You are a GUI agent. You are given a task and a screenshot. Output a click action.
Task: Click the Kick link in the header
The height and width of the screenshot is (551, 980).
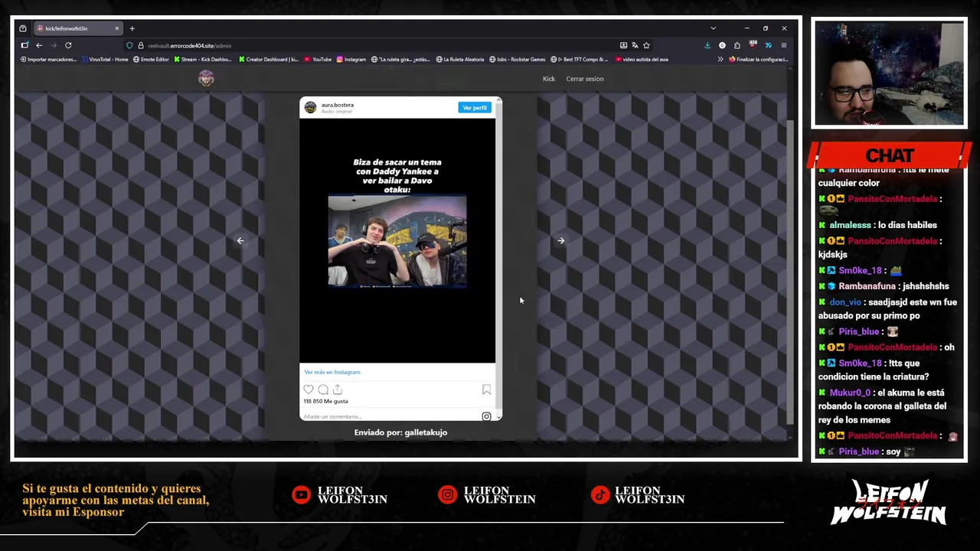pos(549,78)
